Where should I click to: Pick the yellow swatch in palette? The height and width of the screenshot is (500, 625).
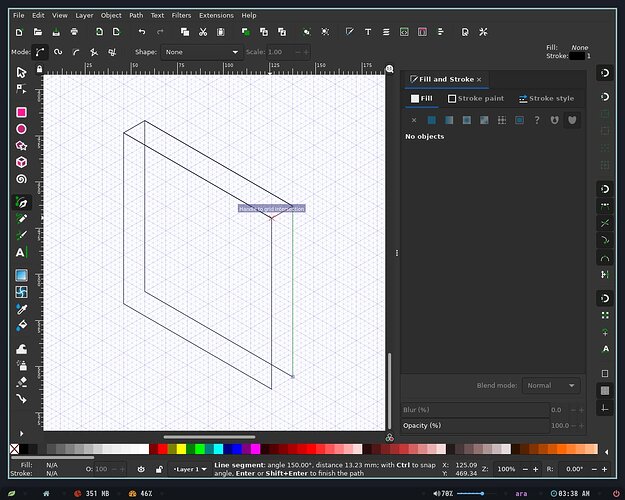click(181, 449)
